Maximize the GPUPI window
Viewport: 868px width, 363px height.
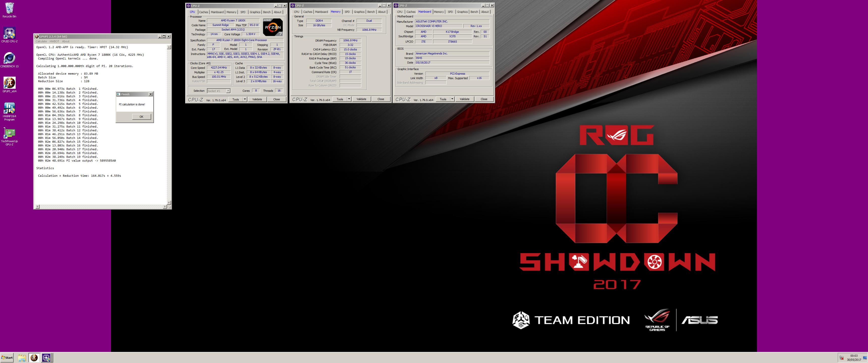[x=164, y=36]
